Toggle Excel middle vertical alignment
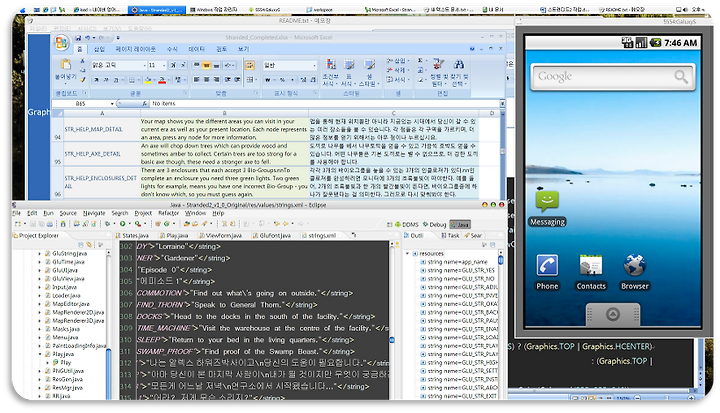 point(207,65)
